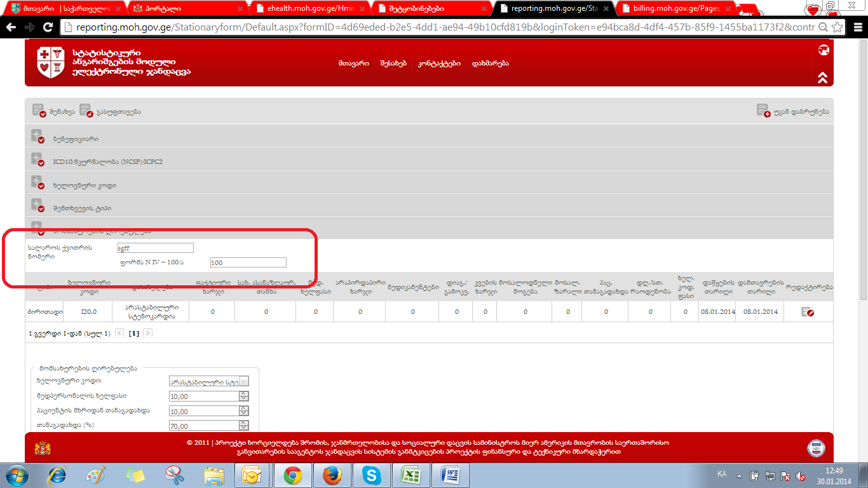Expand the შემთხვევის ტიპი section
The width and height of the screenshot is (868, 488).
tap(37, 207)
